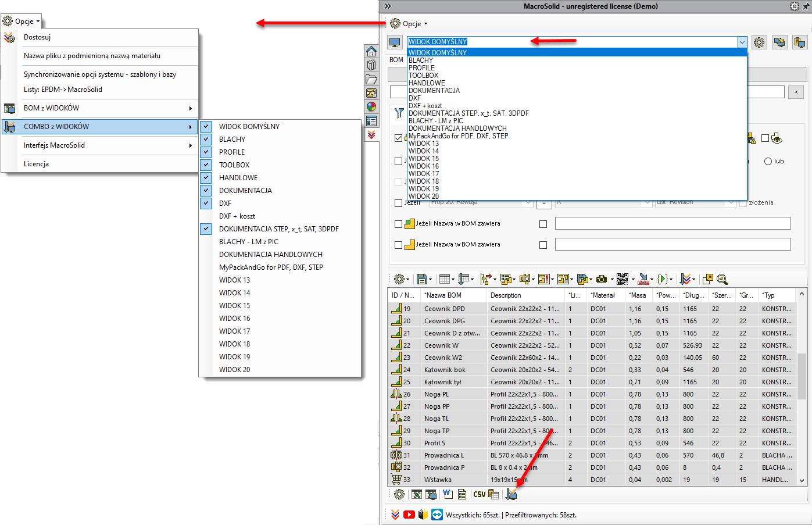Click the magnifier search icon in BOM toolbar

click(722, 279)
